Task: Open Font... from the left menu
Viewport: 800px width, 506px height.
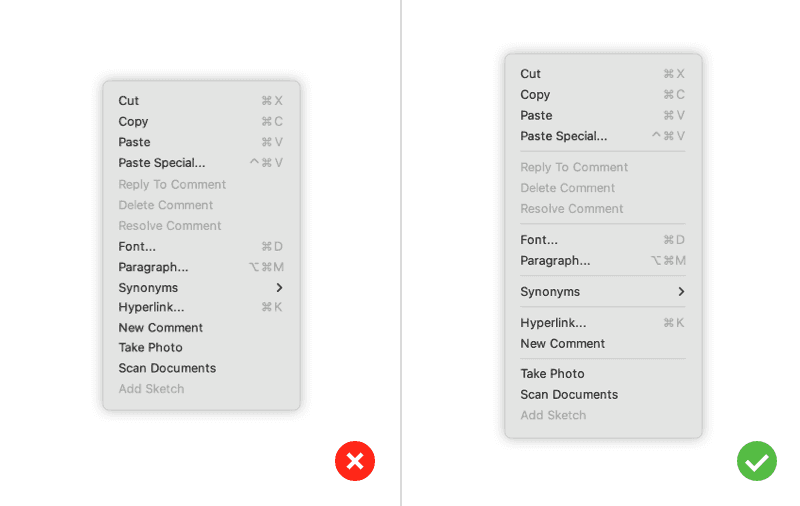Action: coord(137,246)
